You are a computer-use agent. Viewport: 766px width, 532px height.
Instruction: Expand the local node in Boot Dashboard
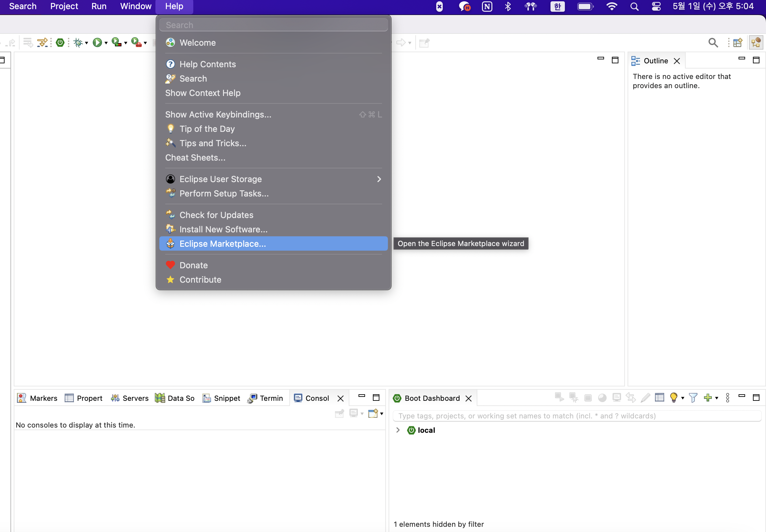coord(398,430)
